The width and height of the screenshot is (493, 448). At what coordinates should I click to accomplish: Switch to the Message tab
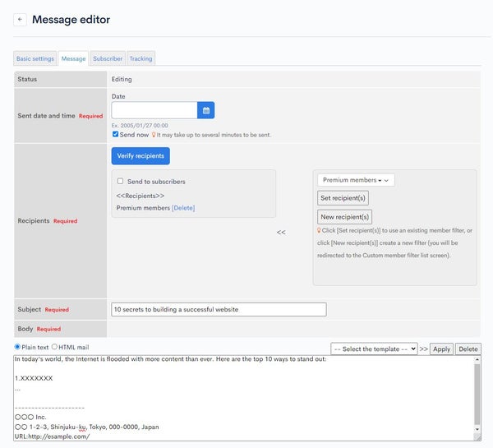pos(73,58)
